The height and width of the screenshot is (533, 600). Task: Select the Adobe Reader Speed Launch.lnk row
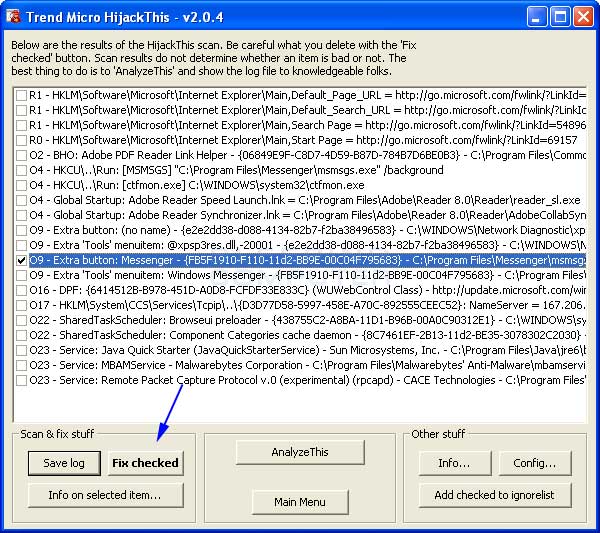(305, 200)
